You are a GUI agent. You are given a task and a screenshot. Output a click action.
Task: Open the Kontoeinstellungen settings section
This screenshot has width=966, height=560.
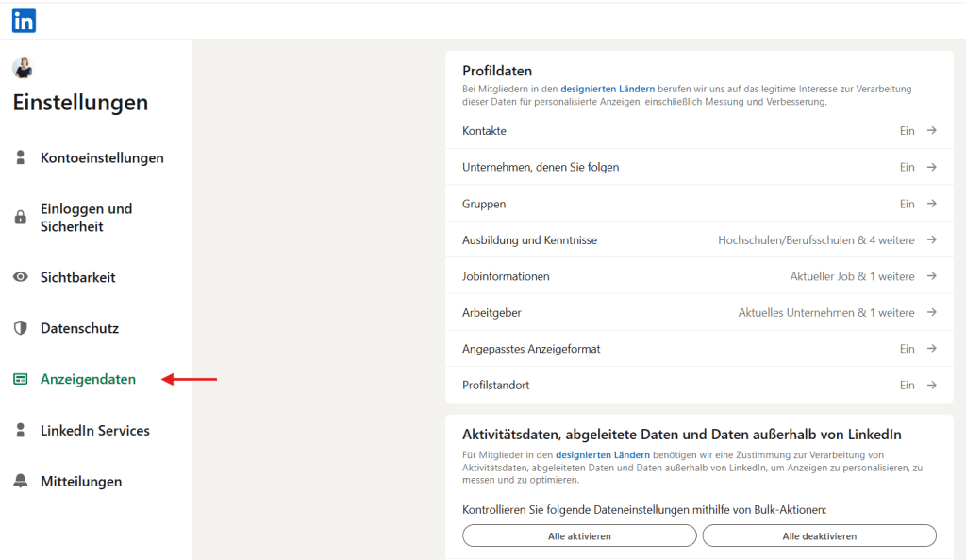tap(102, 158)
